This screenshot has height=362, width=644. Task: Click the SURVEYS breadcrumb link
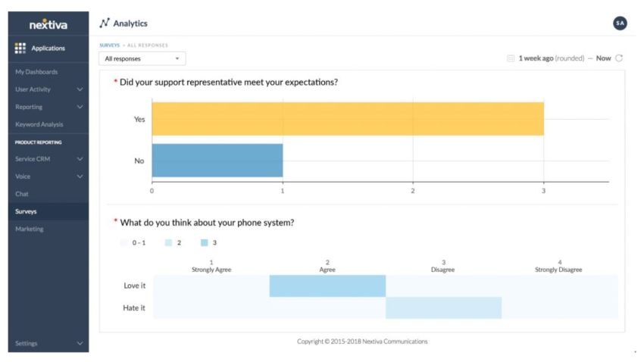point(110,45)
